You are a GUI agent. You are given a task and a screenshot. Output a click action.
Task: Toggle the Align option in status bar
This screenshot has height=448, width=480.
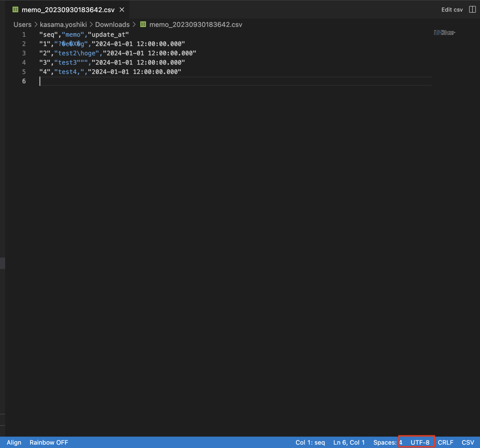pos(14,442)
